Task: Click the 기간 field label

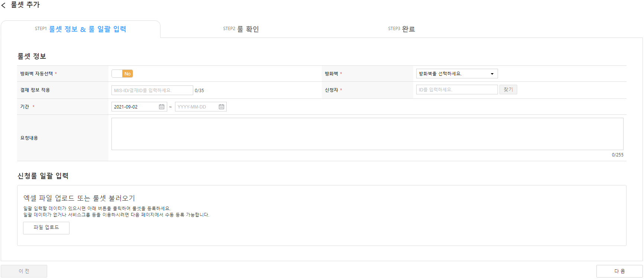Action: tap(25, 107)
